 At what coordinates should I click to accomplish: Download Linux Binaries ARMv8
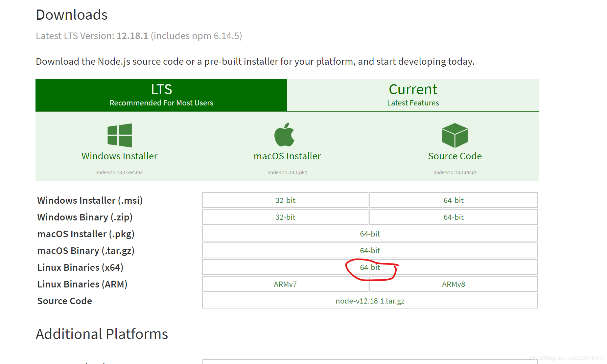coord(454,284)
